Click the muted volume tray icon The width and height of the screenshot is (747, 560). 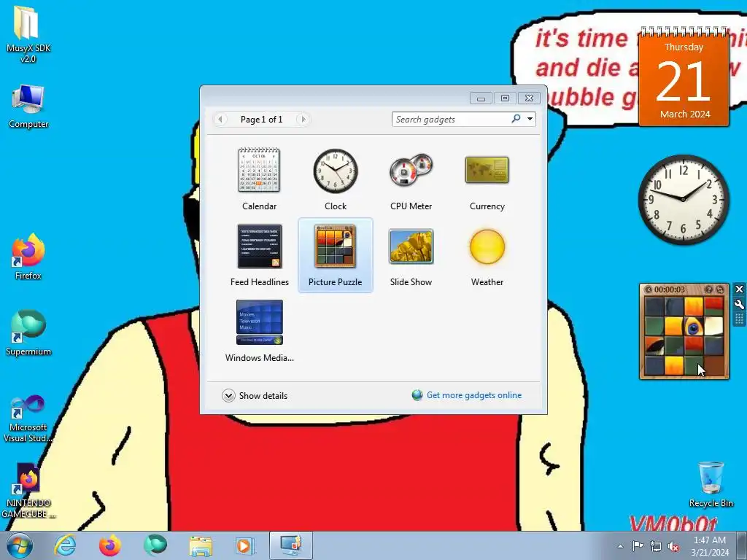tap(673, 546)
